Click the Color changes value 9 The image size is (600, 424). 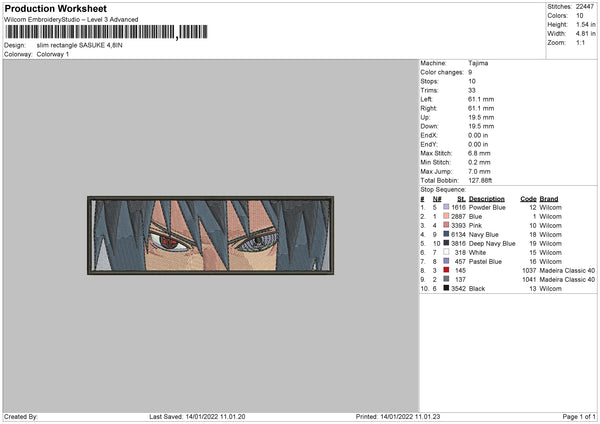point(470,72)
